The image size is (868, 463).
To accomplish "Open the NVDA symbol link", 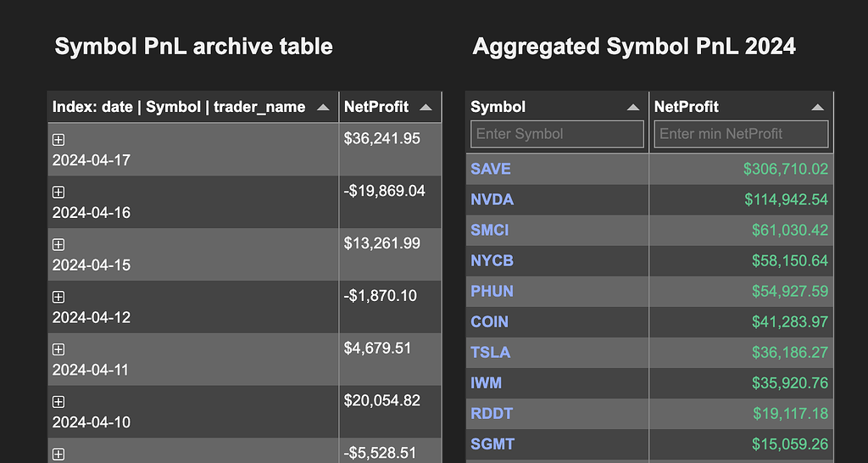I will point(492,199).
